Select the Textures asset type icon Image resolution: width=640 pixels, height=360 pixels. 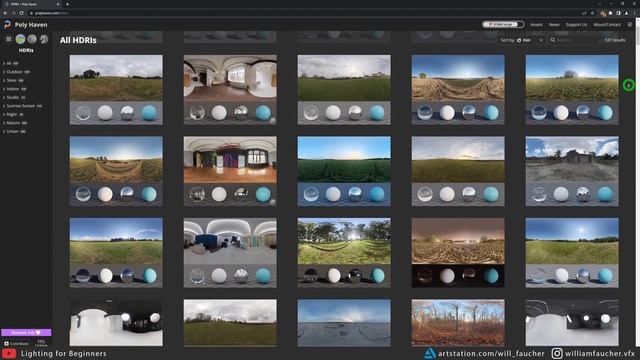click(x=32, y=39)
